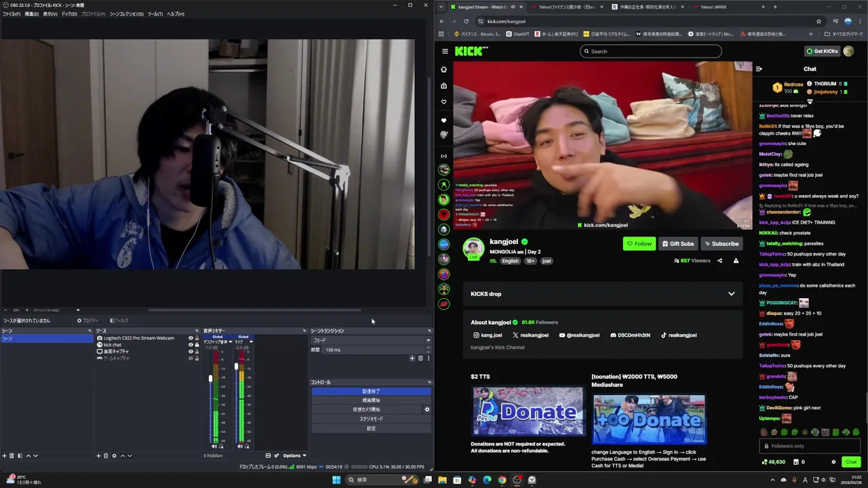
Task: Click the OBS preview horizontal scrollbar
Action: tap(254, 310)
